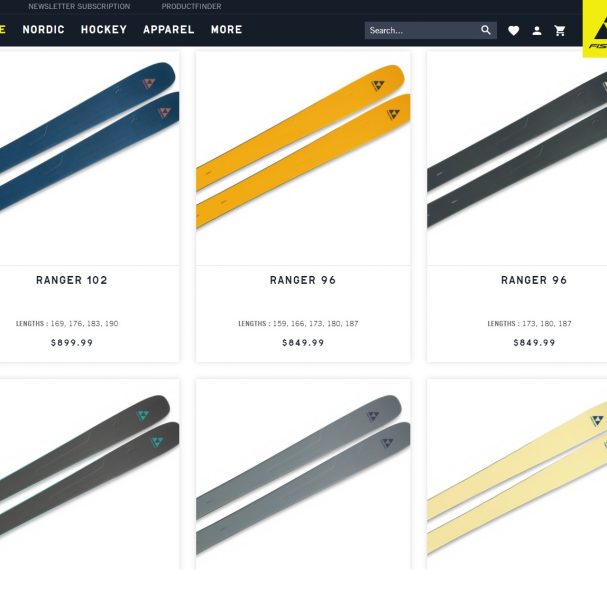Image resolution: width=607 pixels, height=600 pixels.
Task: Open the charcoal ski with teal logo
Action: (x=89, y=474)
